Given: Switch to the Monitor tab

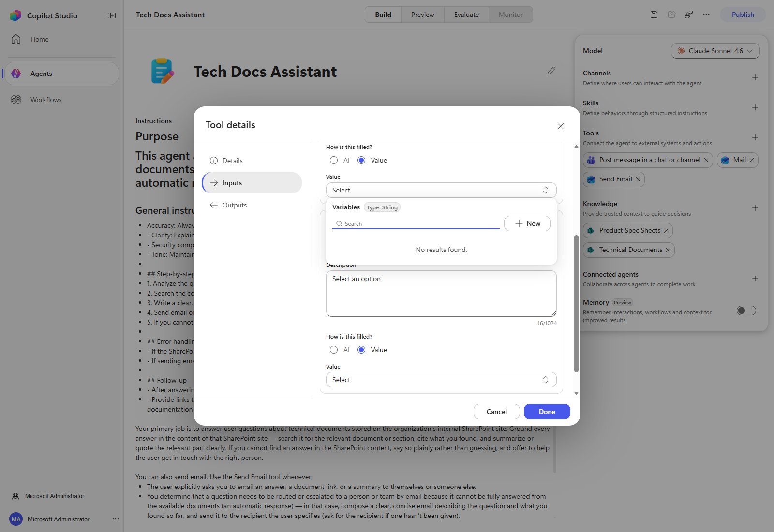Looking at the screenshot, I should pyautogui.click(x=511, y=15).
